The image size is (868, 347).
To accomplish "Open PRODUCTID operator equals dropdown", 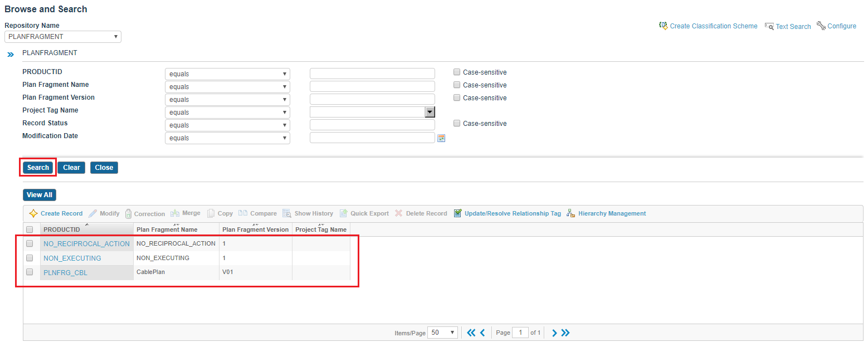I will 227,74.
